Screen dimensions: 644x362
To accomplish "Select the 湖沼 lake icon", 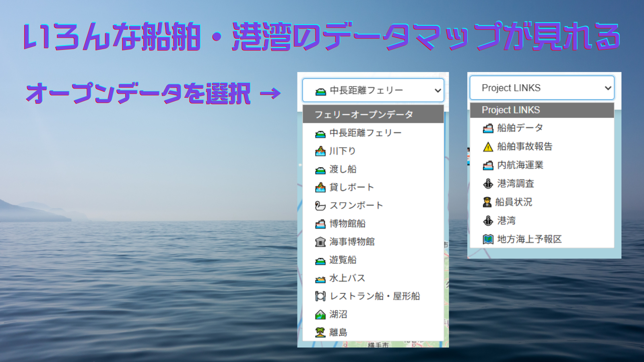I will (320, 314).
